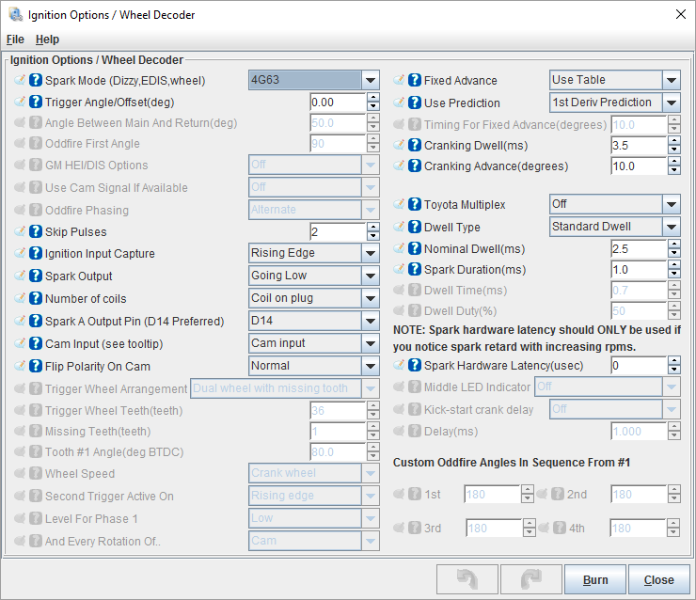Screen dimensions: 696x600
Task: Click the question mark beside Fixed Advance
Action: (415, 80)
